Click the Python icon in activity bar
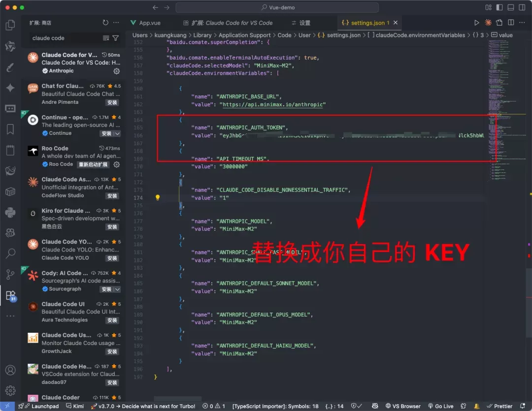Screen dimensions: 532x411 tap(10, 213)
